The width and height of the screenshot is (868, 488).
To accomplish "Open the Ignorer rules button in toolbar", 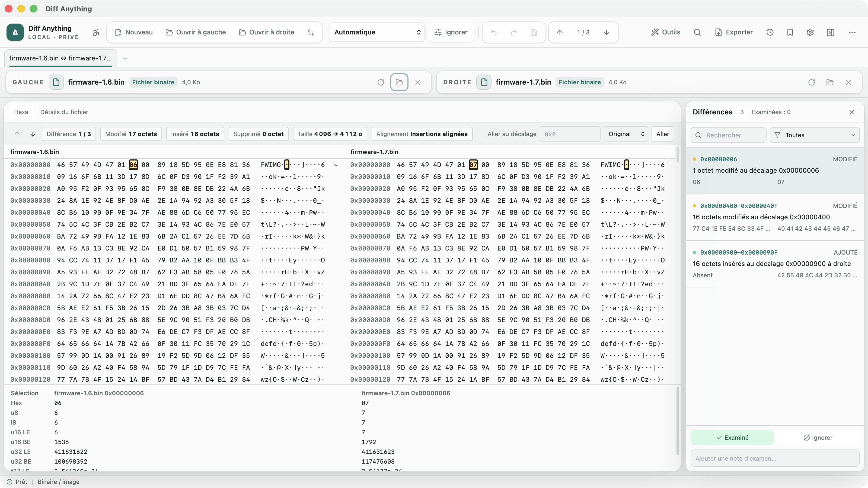I will [451, 32].
